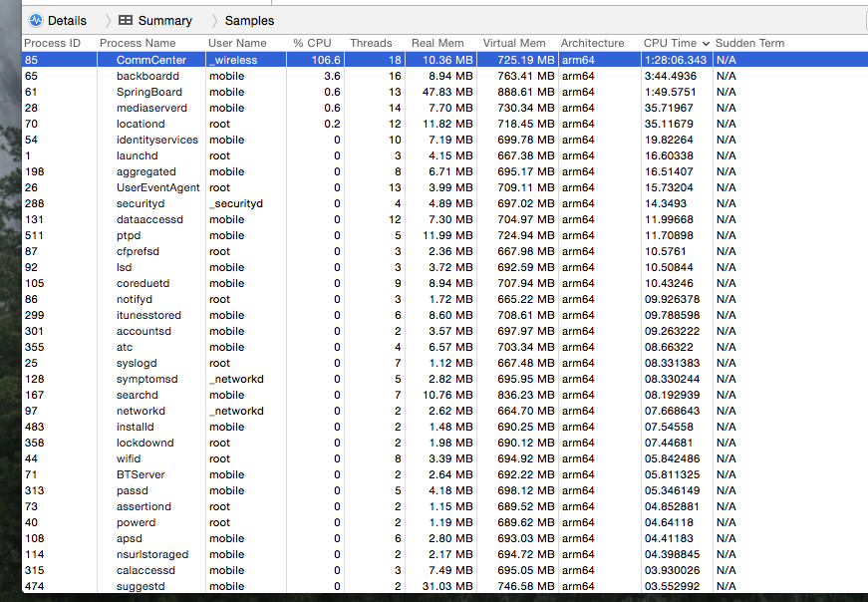Select the securityd process name
Viewport: 868px width, 602px height.
tap(141, 203)
